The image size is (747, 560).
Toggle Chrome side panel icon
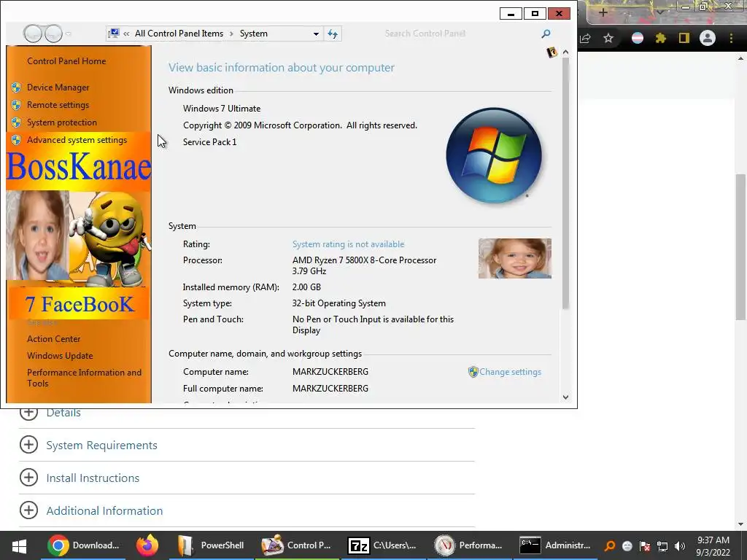click(x=684, y=38)
